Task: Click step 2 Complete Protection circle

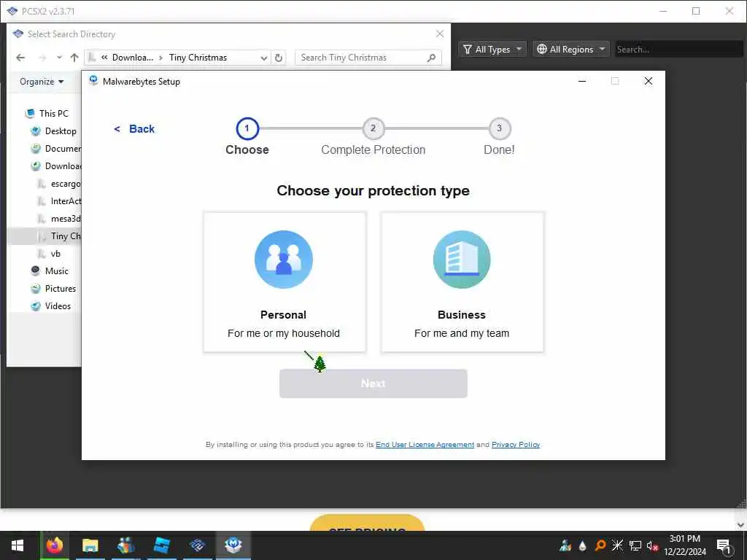Action: tap(373, 128)
